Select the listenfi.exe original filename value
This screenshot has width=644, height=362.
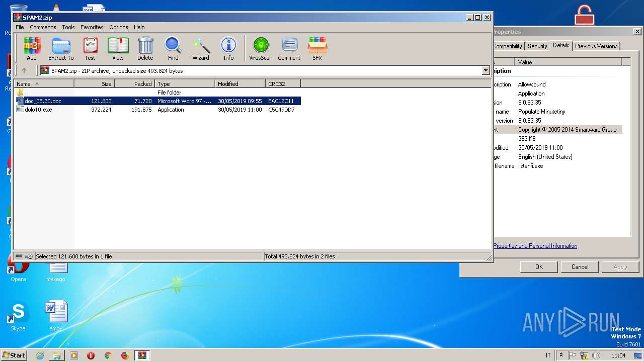click(x=530, y=166)
